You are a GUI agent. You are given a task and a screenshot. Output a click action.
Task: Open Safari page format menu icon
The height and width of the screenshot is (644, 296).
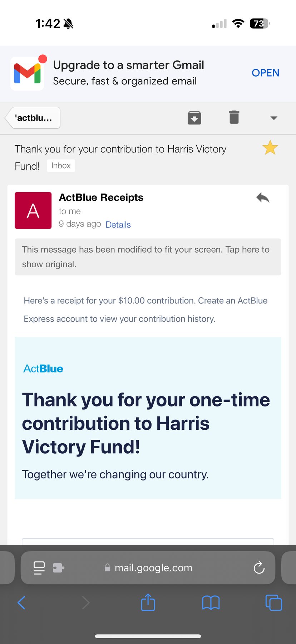[x=39, y=568]
